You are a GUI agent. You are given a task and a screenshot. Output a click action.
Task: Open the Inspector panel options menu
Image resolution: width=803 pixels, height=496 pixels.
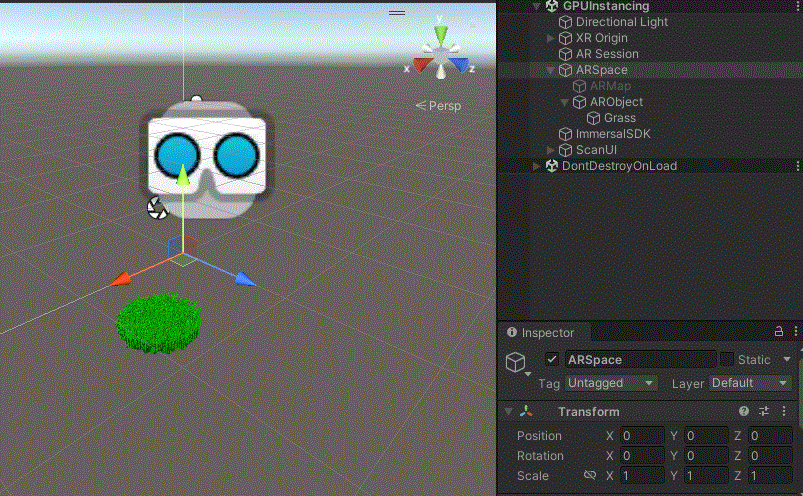(x=796, y=332)
